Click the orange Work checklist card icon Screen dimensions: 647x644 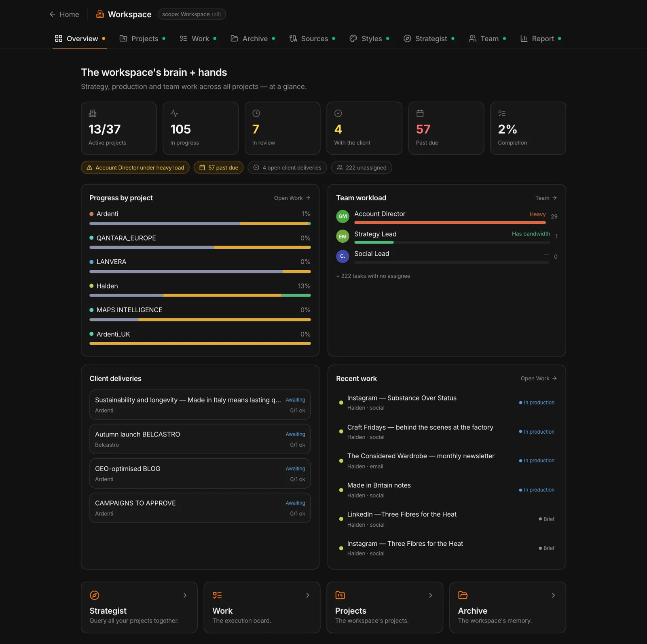pyautogui.click(x=217, y=595)
